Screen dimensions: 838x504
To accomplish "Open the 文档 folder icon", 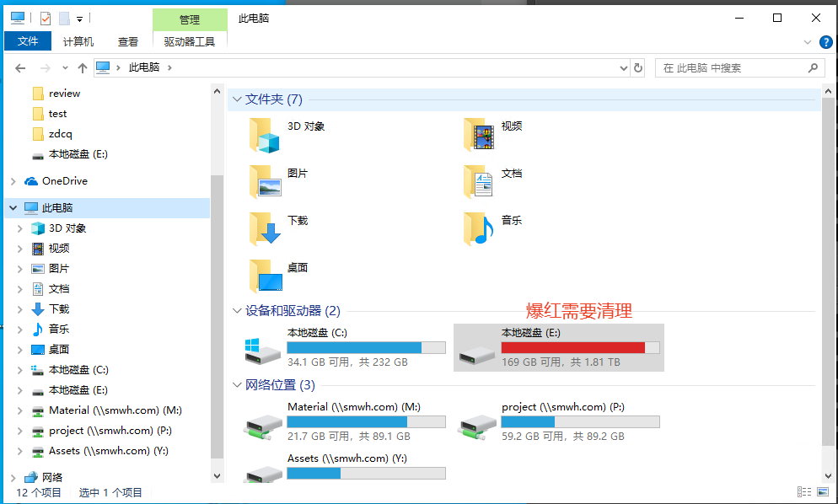I will pos(478,182).
